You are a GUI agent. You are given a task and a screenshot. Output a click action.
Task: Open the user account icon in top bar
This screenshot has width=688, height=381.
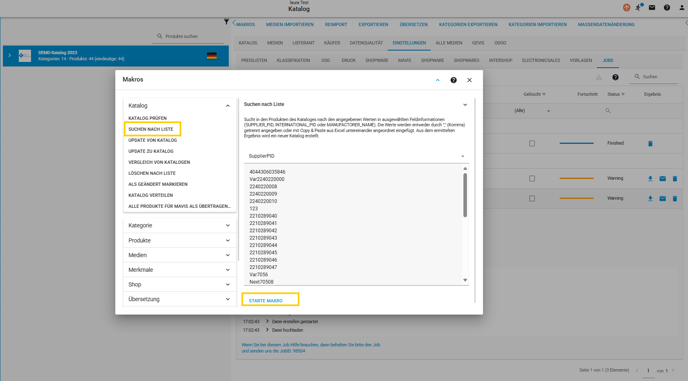coord(681,7)
